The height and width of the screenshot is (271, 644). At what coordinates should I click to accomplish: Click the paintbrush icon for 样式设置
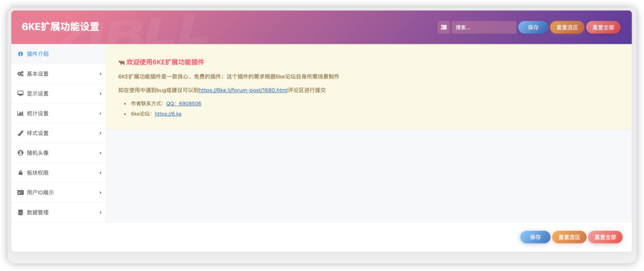pyautogui.click(x=21, y=133)
